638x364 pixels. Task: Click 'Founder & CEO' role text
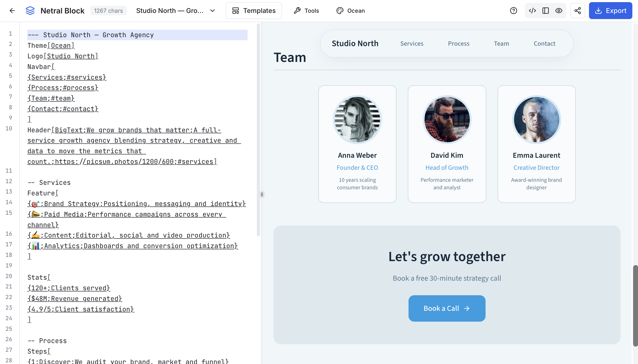(357, 167)
